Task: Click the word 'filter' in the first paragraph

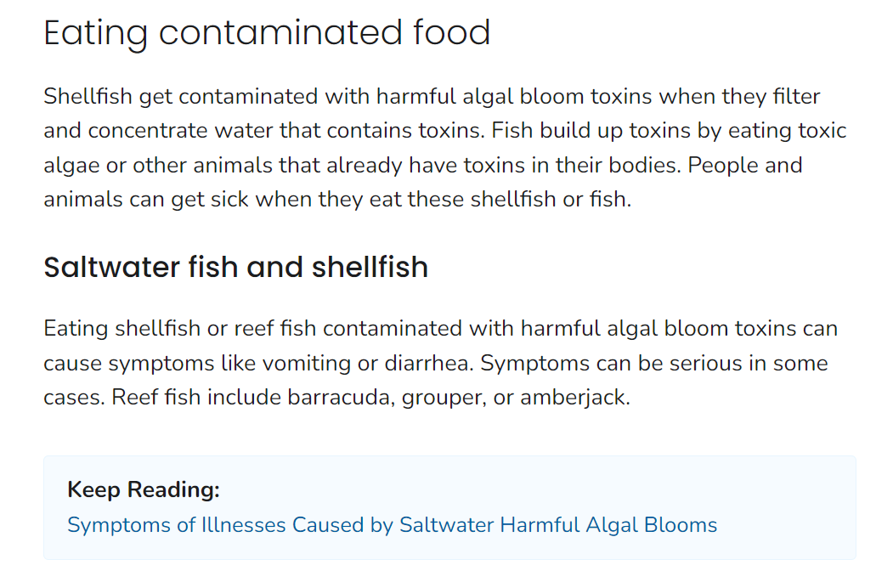Action: (796, 97)
